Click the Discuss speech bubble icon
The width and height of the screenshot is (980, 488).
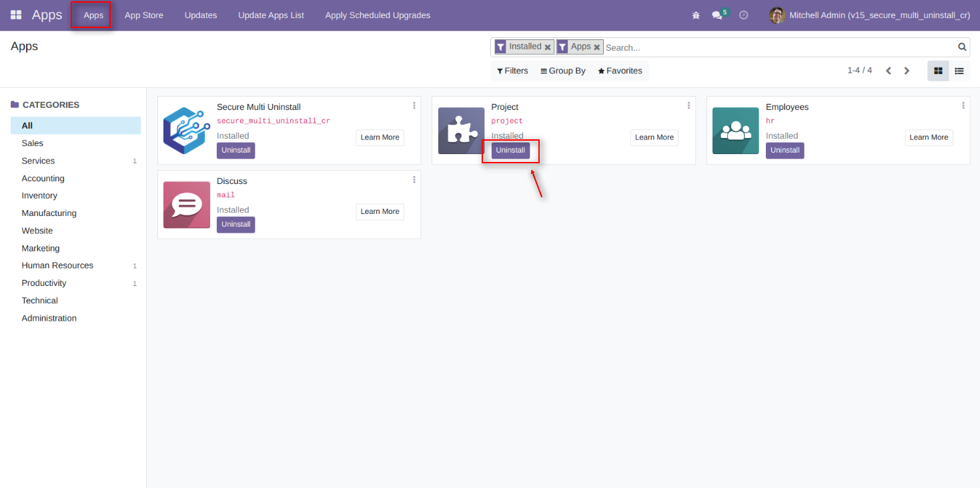(x=187, y=205)
